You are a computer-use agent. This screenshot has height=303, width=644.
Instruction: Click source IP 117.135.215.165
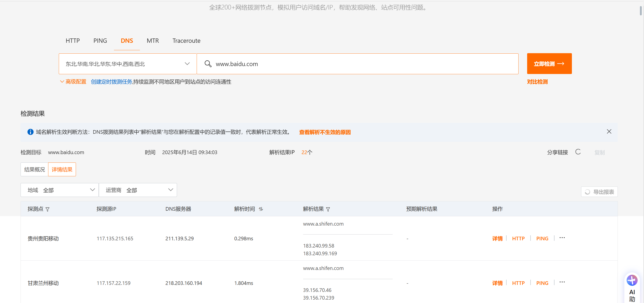click(x=115, y=239)
